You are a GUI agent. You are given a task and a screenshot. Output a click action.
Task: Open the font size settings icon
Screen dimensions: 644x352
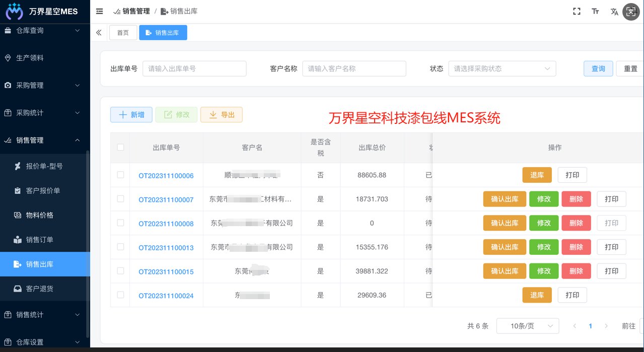(x=596, y=11)
